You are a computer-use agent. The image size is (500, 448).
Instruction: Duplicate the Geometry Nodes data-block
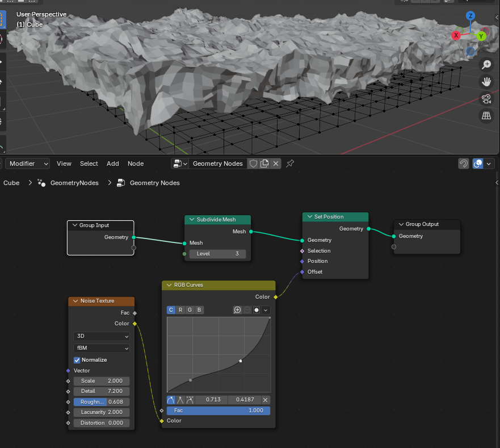click(x=264, y=164)
